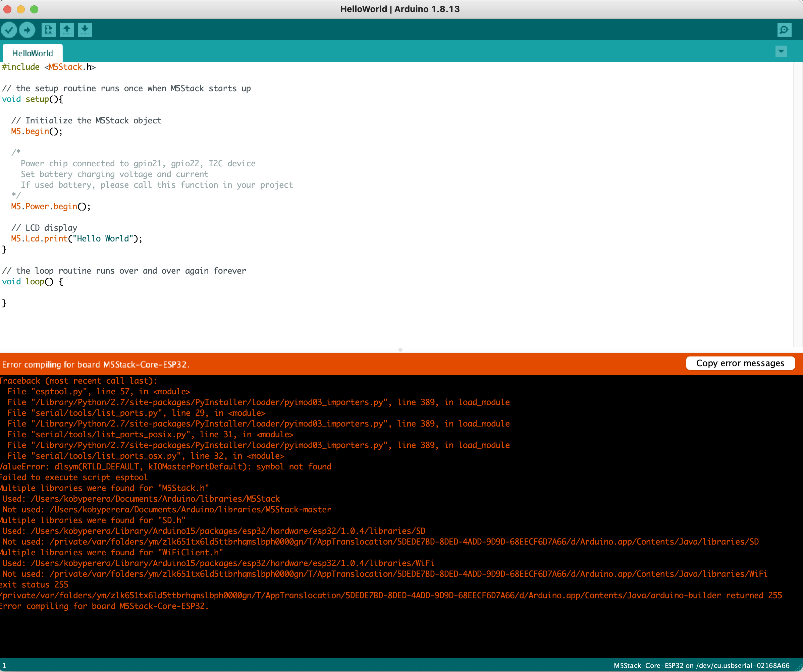Click 'Failed to execute script esptool' line
The width and height of the screenshot is (803, 672).
point(74,477)
